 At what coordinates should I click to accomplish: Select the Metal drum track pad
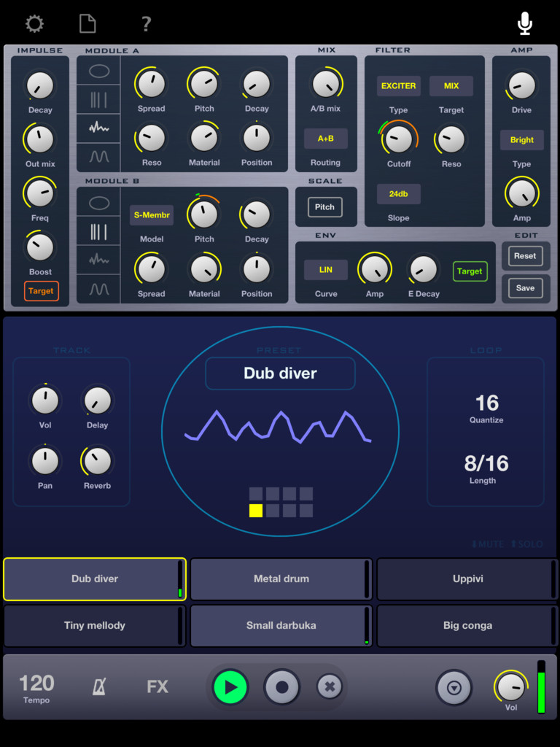281,578
